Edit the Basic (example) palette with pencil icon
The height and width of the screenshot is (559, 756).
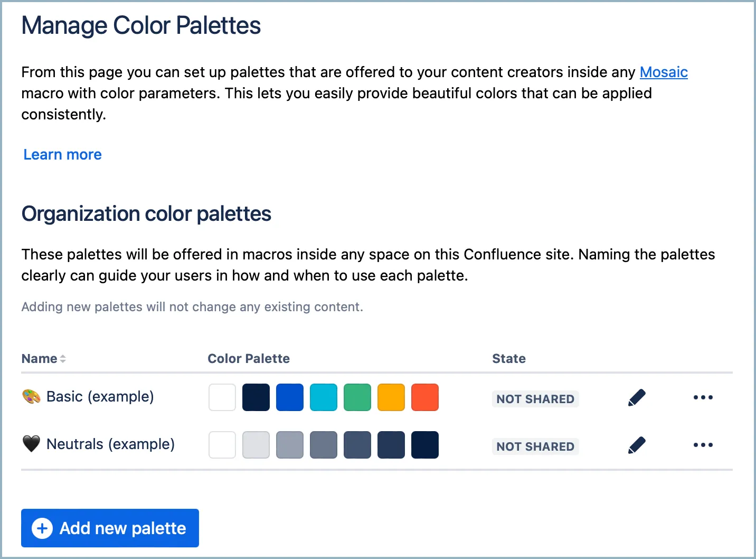pos(637,397)
